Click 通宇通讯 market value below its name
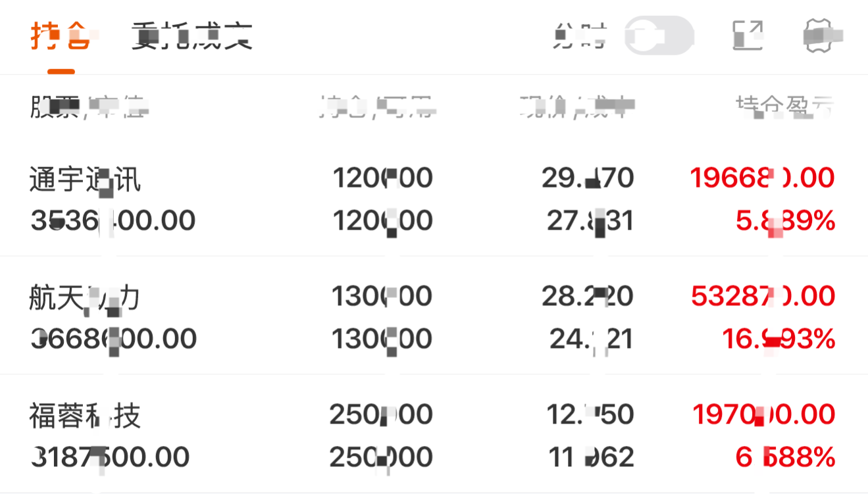 (x=113, y=220)
